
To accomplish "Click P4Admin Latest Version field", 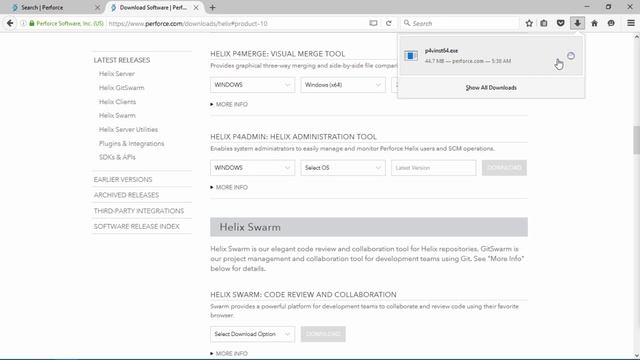I will click(433, 168).
